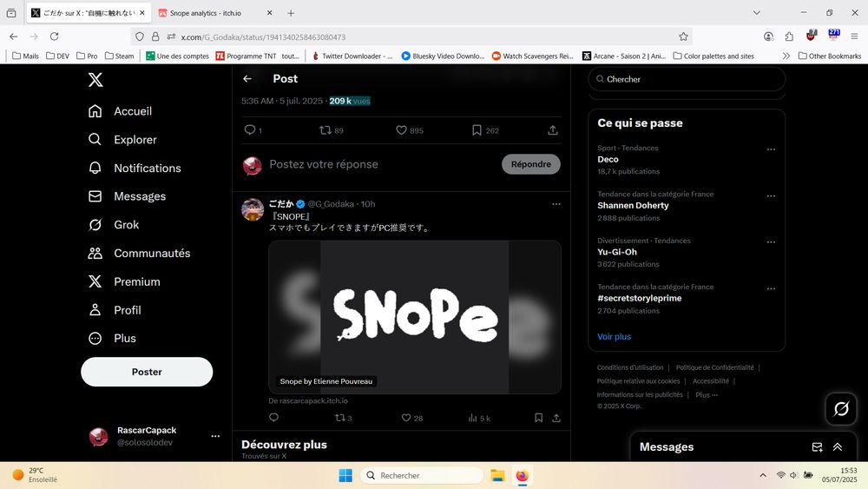Click the Poster button

tap(147, 372)
